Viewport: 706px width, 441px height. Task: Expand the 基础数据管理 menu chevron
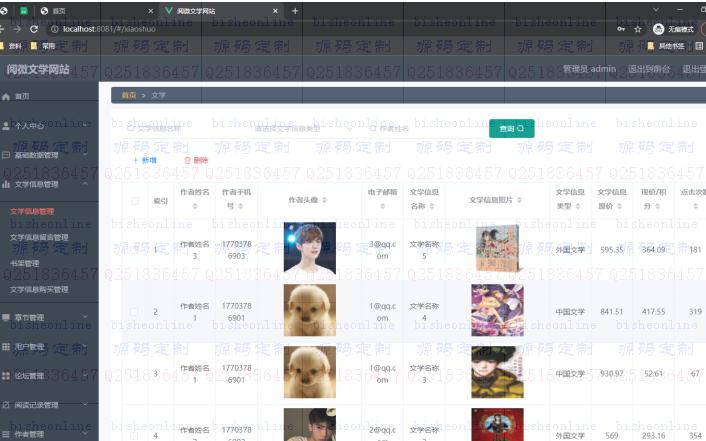[85, 155]
